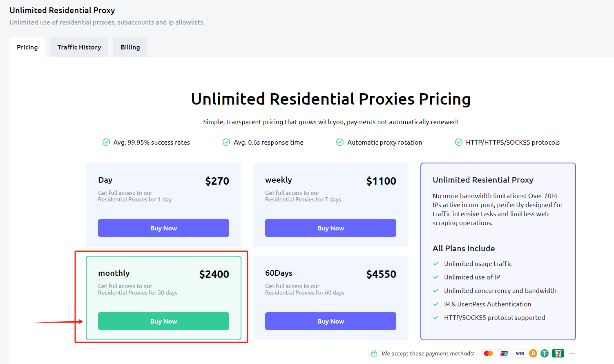Click the check icon beside Automatic proxy rotation
The height and width of the screenshot is (364, 614).
(x=340, y=142)
